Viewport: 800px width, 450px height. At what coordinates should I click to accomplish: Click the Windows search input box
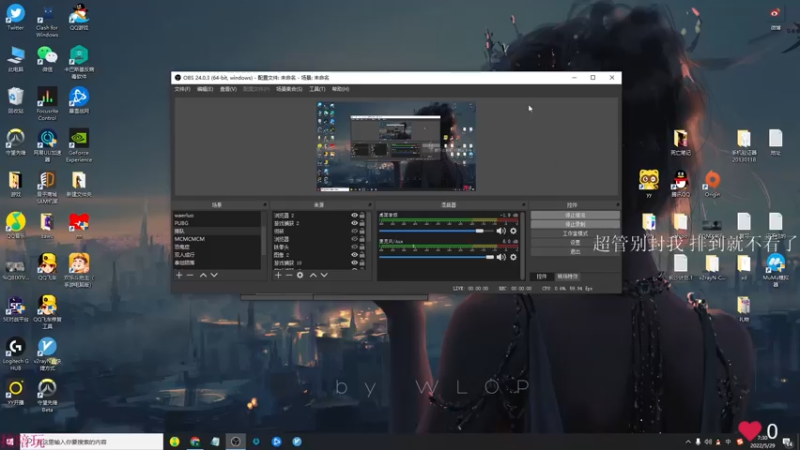91,442
